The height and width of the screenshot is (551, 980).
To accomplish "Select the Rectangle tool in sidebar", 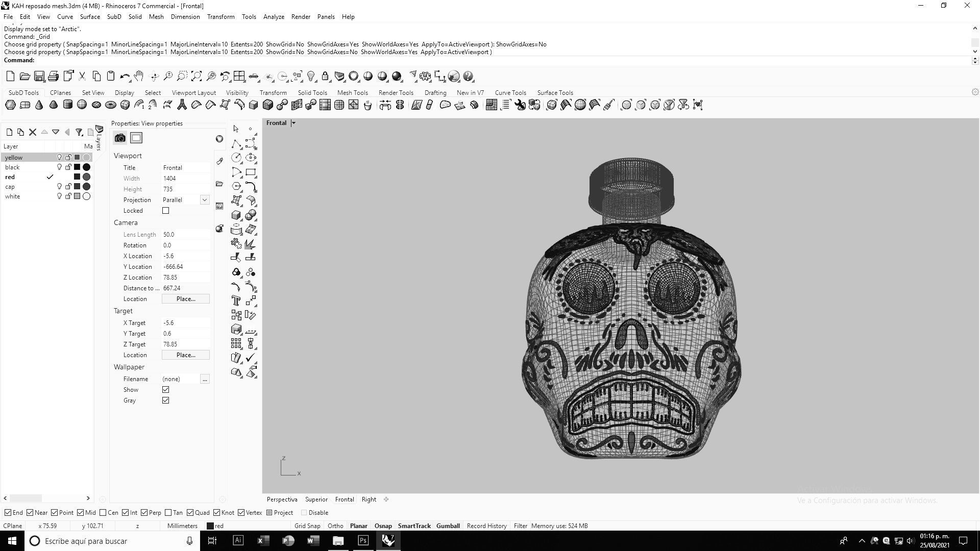I will pos(251,172).
